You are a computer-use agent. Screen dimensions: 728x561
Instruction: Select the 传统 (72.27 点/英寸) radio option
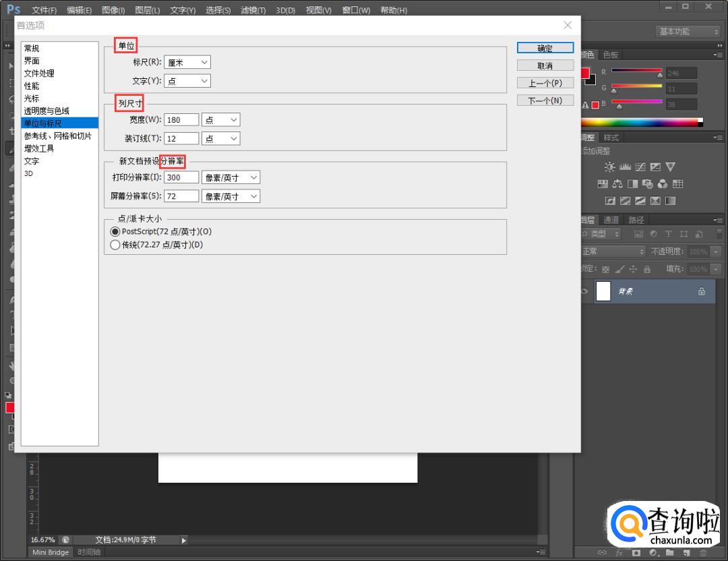[115, 245]
